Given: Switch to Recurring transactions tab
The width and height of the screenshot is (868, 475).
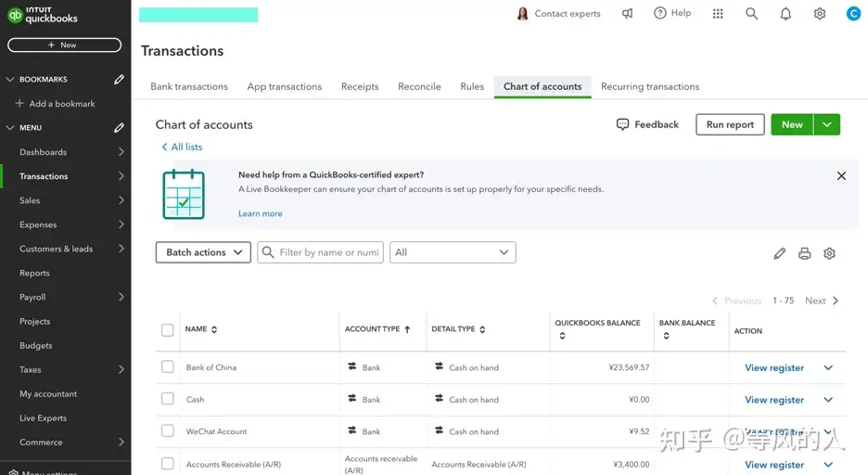Looking at the screenshot, I should click(x=650, y=86).
